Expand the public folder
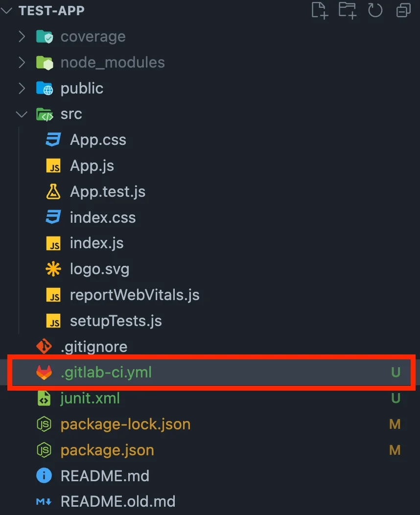This screenshot has height=515, width=420. [22, 89]
